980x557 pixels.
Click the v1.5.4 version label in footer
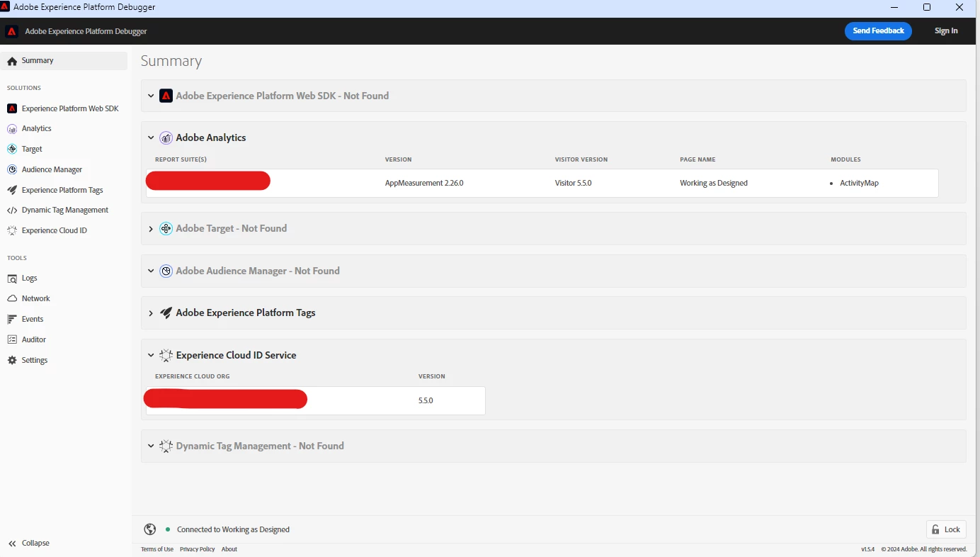[868, 549]
